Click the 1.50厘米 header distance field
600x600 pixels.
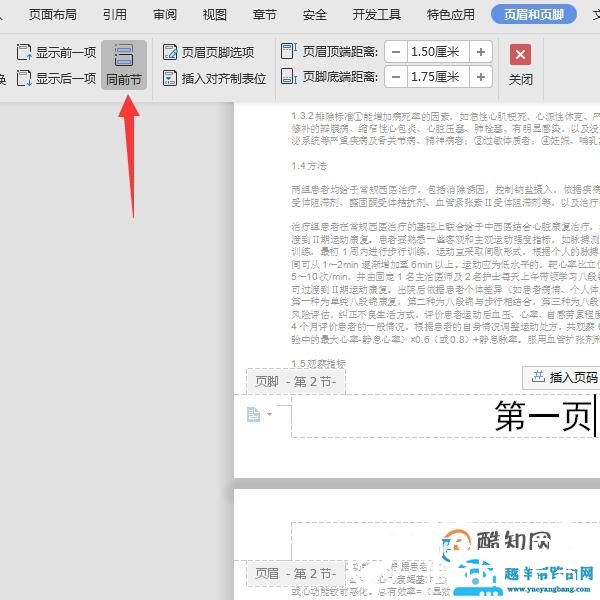(x=438, y=52)
